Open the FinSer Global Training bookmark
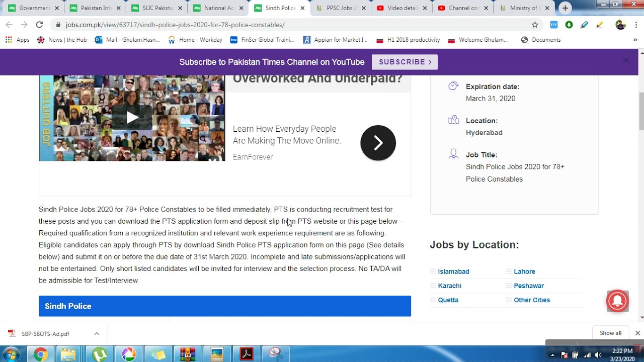 (x=263, y=40)
